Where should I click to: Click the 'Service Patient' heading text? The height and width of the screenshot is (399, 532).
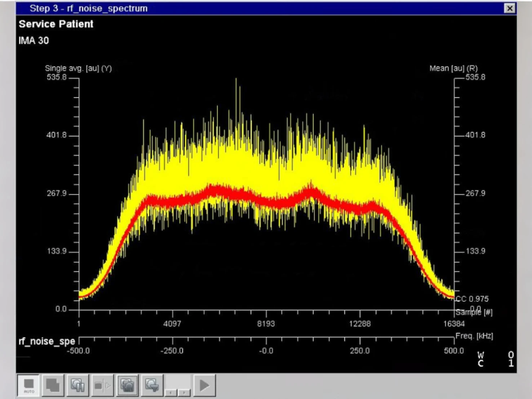point(56,24)
